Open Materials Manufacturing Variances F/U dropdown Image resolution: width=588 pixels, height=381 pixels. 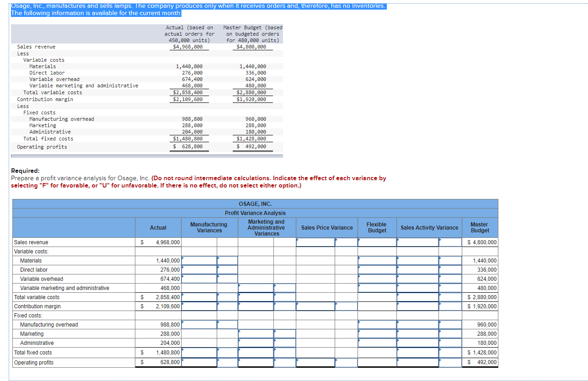click(227, 261)
